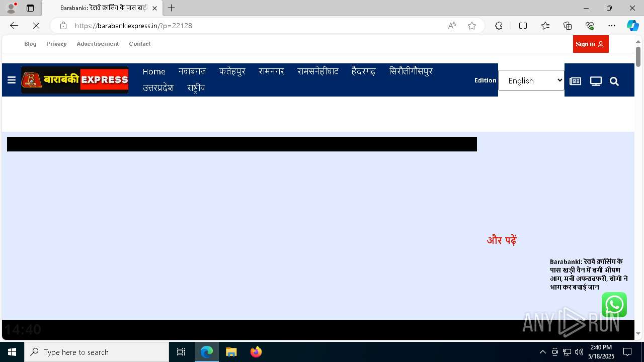The image size is (644, 362).
Task: Click the और पढ़ें heading
Action: coord(502,240)
